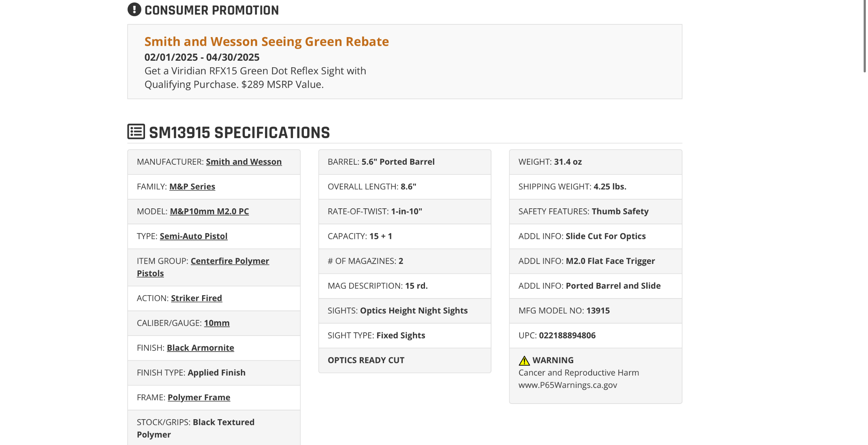Click the Viridian RFX15 promotion description
Viewport: 868px width, 445px height.
pos(255,77)
